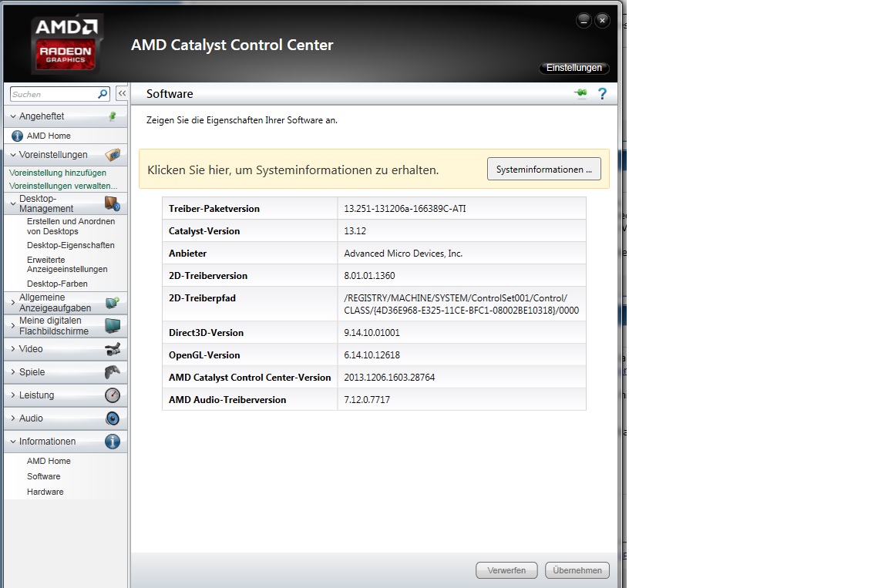The height and width of the screenshot is (588, 888).
Task: Click the blue info icon next to pinned AMD Home
Action: (17, 136)
